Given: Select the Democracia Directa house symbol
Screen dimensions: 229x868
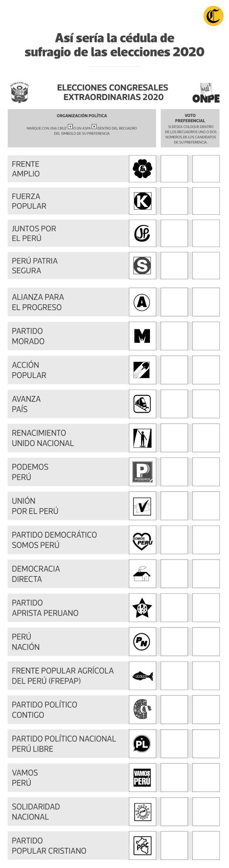Looking at the screenshot, I should click(142, 574).
